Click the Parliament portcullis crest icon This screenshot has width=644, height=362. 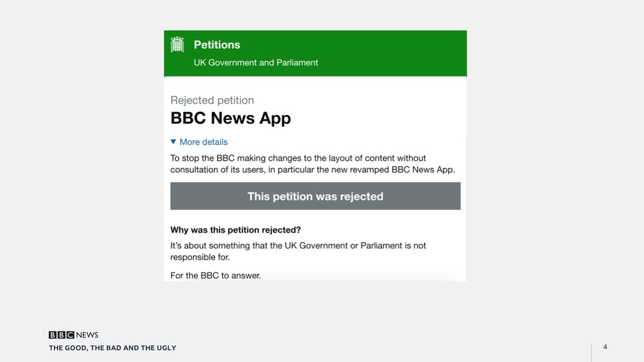[x=177, y=45]
